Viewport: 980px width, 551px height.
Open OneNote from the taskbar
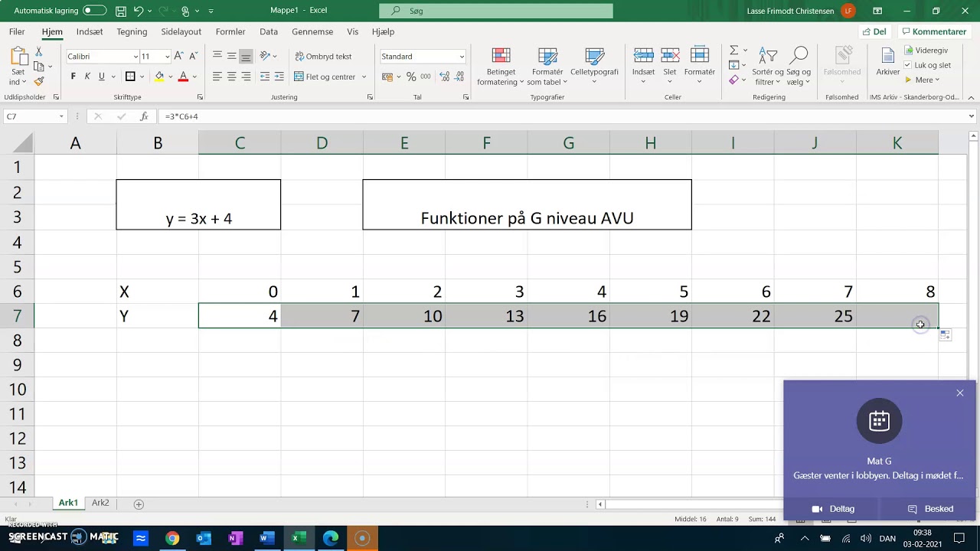tap(235, 539)
